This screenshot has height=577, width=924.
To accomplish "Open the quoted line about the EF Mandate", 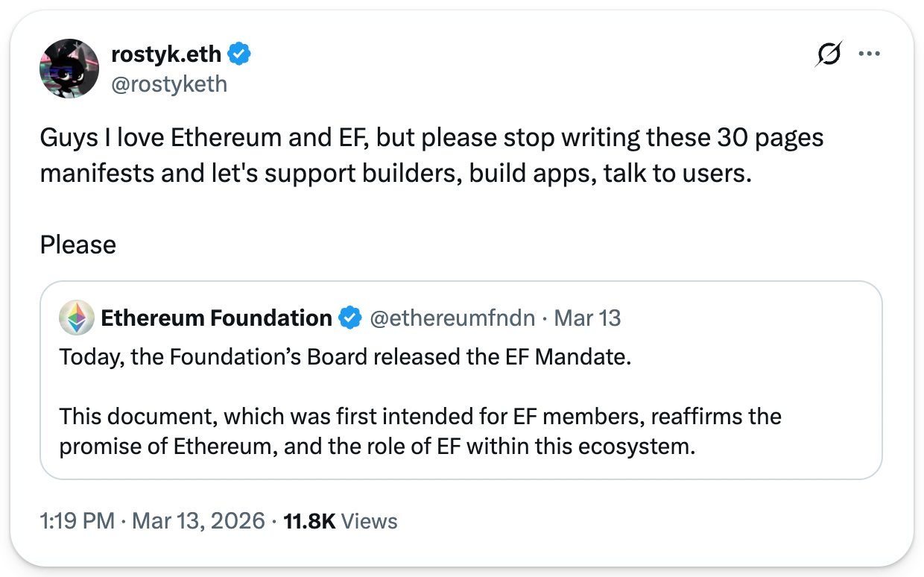I will pyautogui.click(x=345, y=356).
